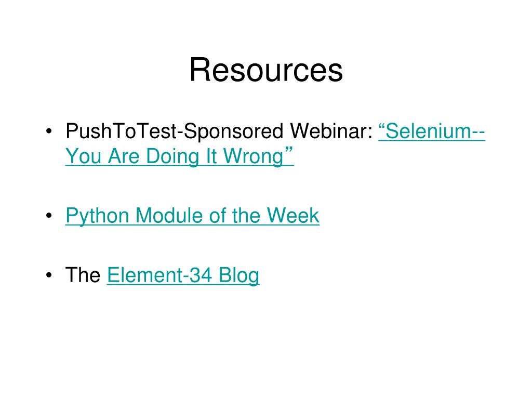Screen dimensions: 532x399
Task: Click the words "of the" in Python link
Action: [235, 216]
